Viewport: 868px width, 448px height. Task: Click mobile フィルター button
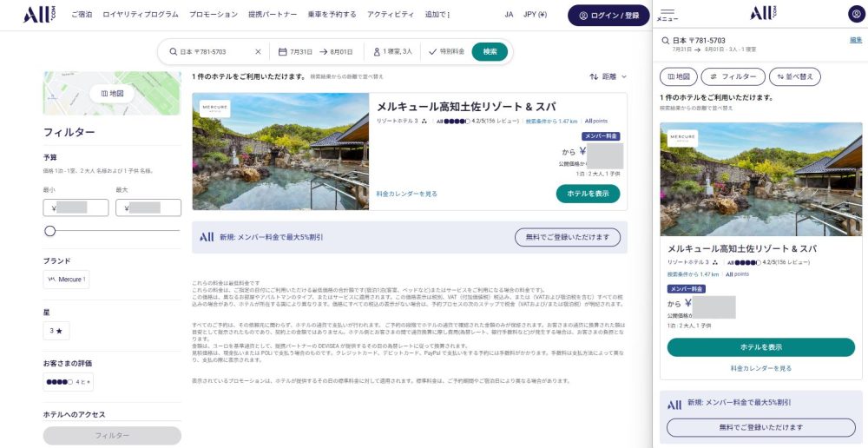coord(733,77)
